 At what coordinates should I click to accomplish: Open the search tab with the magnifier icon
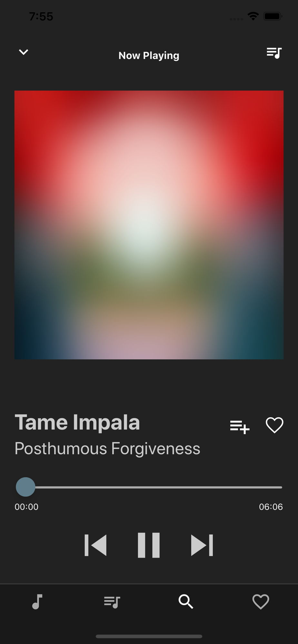point(186,601)
